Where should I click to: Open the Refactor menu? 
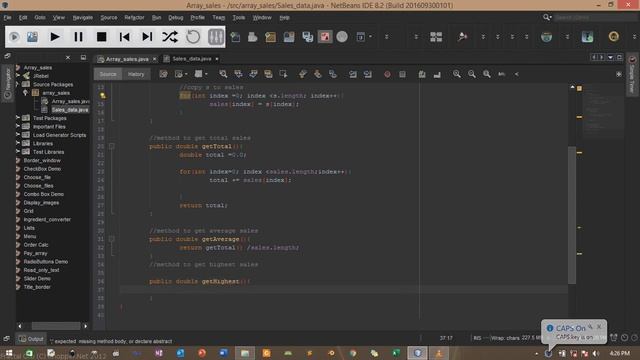click(134, 18)
